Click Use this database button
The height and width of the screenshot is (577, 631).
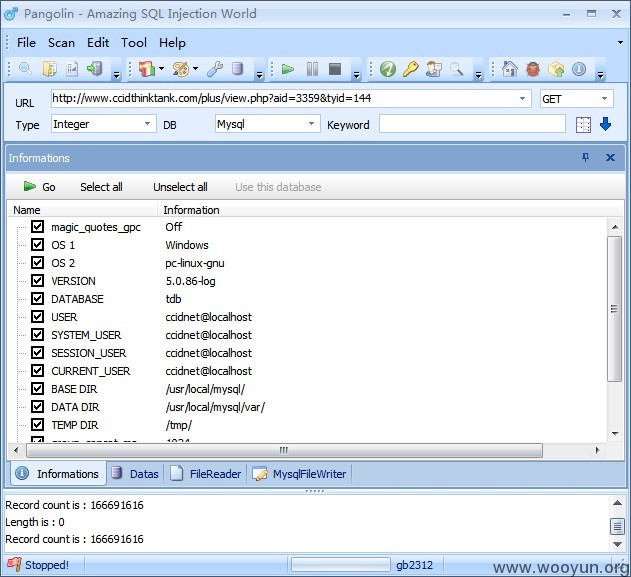[278, 187]
